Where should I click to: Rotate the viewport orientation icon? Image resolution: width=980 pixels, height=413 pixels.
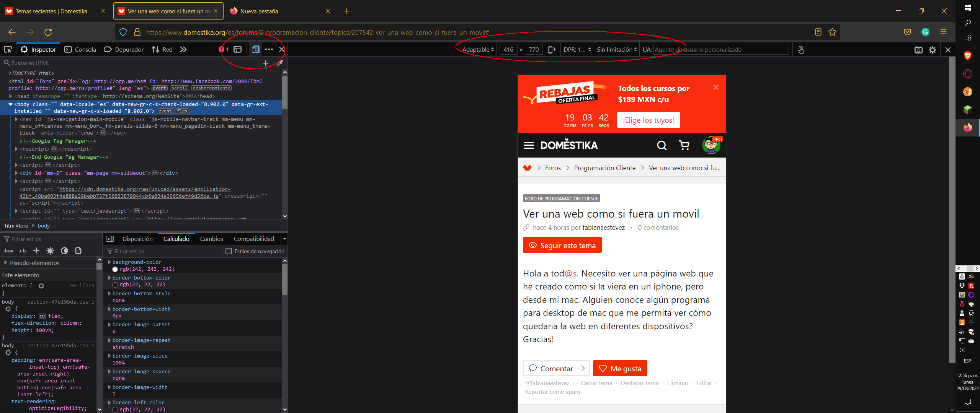pyautogui.click(x=552, y=49)
